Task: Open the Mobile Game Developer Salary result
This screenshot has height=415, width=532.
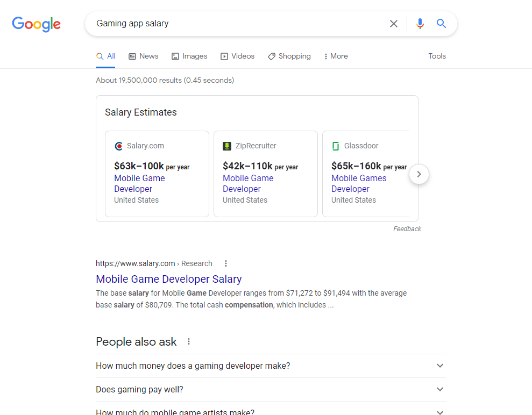Action: point(168,279)
